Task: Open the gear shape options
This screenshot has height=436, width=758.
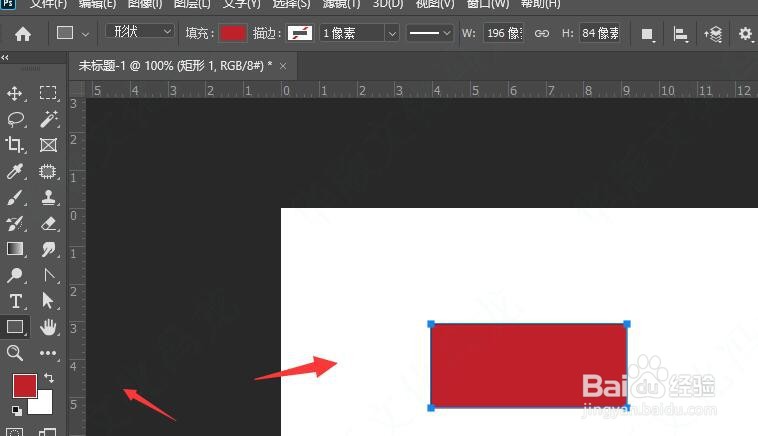Action: point(745,34)
